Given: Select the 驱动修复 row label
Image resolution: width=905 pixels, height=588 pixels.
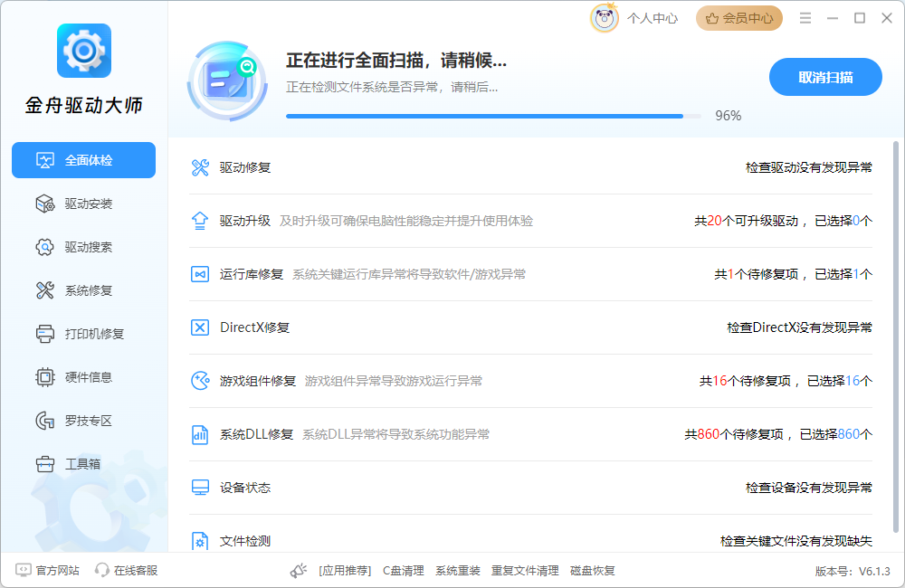Looking at the screenshot, I should click(x=244, y=167).
